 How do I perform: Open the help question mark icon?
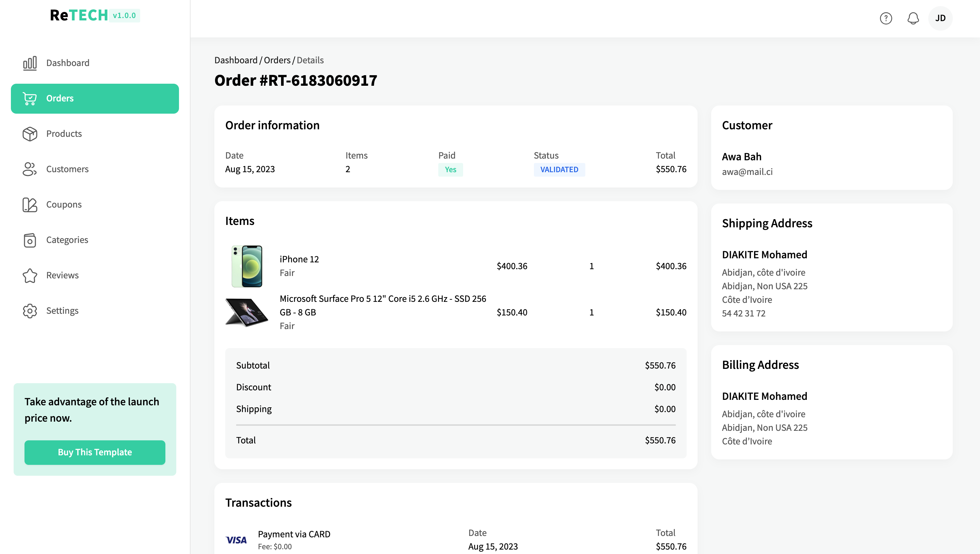click(x=886, y=18)
